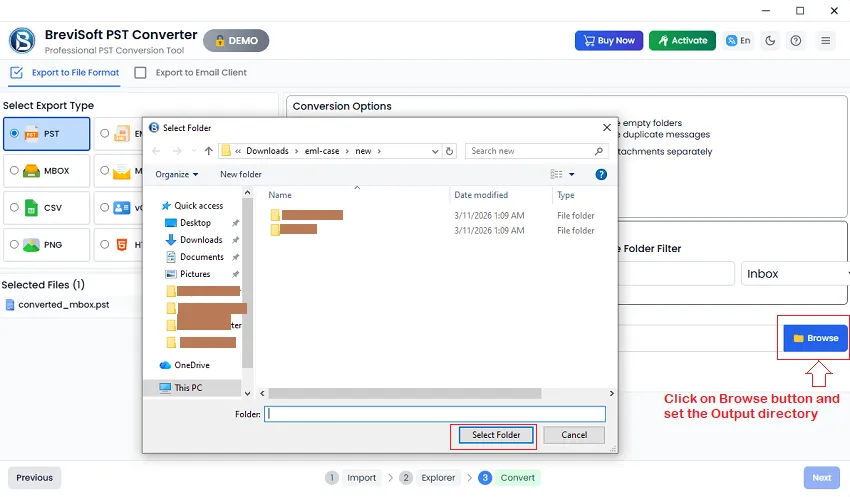850x497 pixels.
Task: Click the Next button
Action: tap(821, 477)
